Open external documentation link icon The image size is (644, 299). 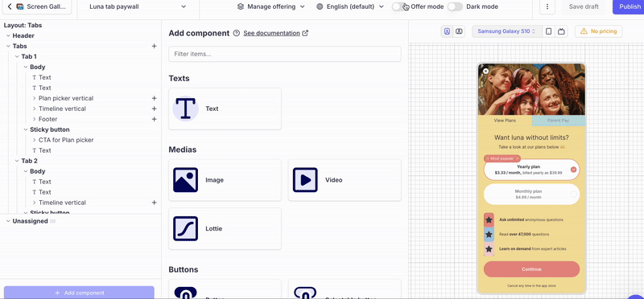pyautogui.click(x=305, y=33)
